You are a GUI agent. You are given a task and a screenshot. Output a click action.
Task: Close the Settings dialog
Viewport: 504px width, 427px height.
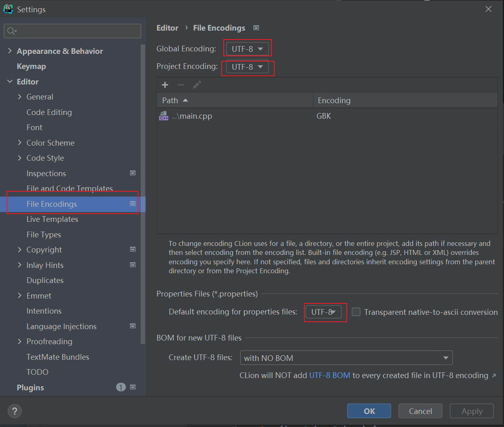[489, 9]
